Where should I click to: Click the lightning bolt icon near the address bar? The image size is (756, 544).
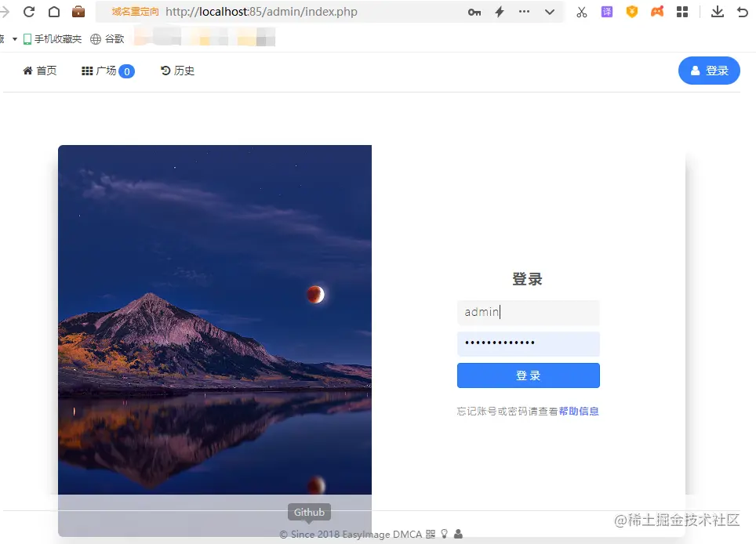click(498, 12)
